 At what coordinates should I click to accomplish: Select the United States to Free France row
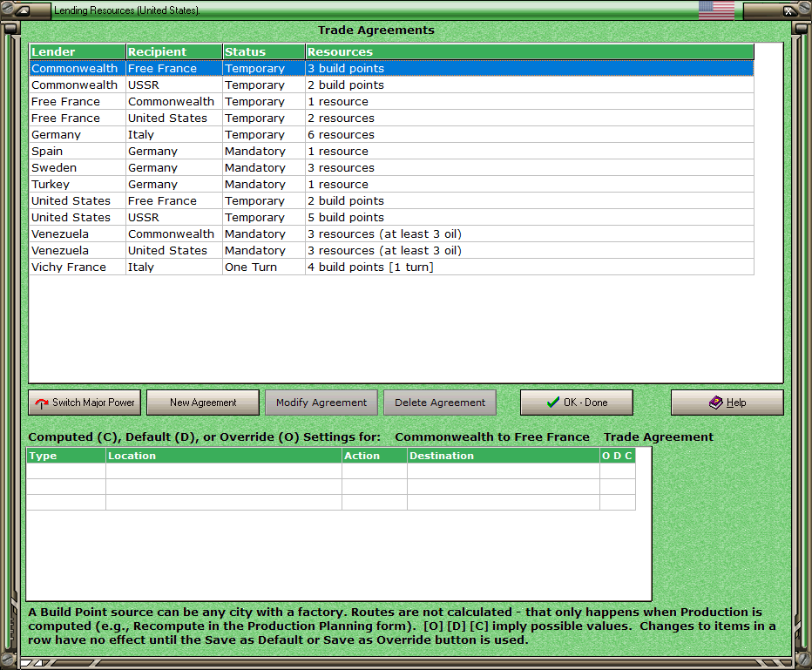(391, 201)
